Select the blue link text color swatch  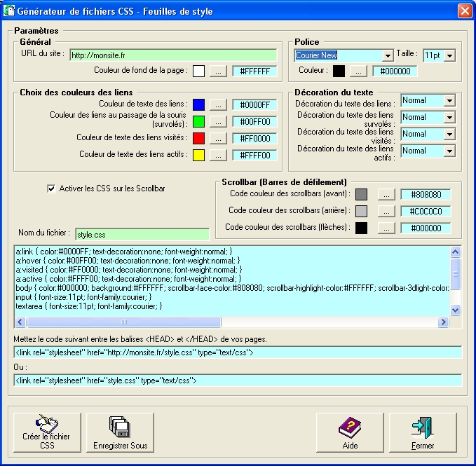pyautogui.click(x=199, y=104)
